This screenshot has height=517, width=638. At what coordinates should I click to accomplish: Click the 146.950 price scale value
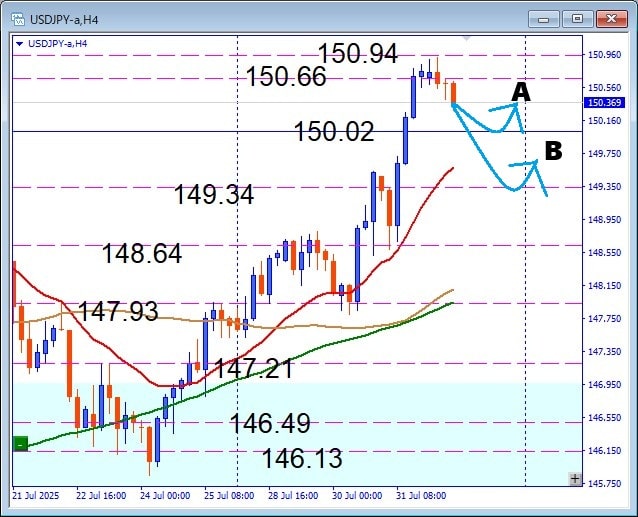pyautogui.click(x=605, y=384)
